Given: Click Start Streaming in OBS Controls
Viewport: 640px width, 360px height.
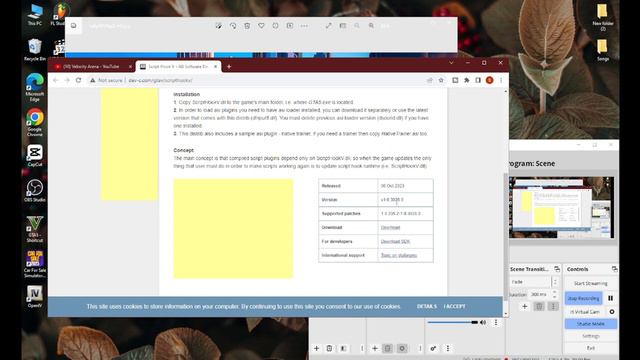Looking at the screenshot, I should coord(591,283).
